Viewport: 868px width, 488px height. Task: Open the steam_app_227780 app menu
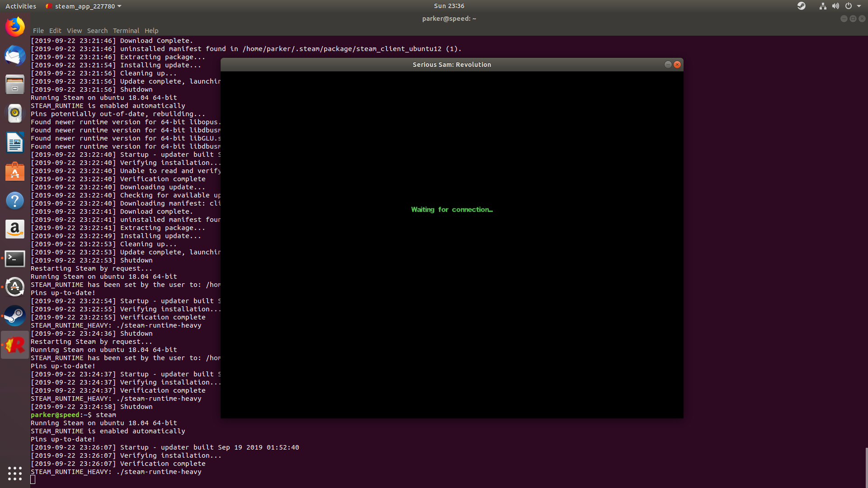tap(84, 6)
